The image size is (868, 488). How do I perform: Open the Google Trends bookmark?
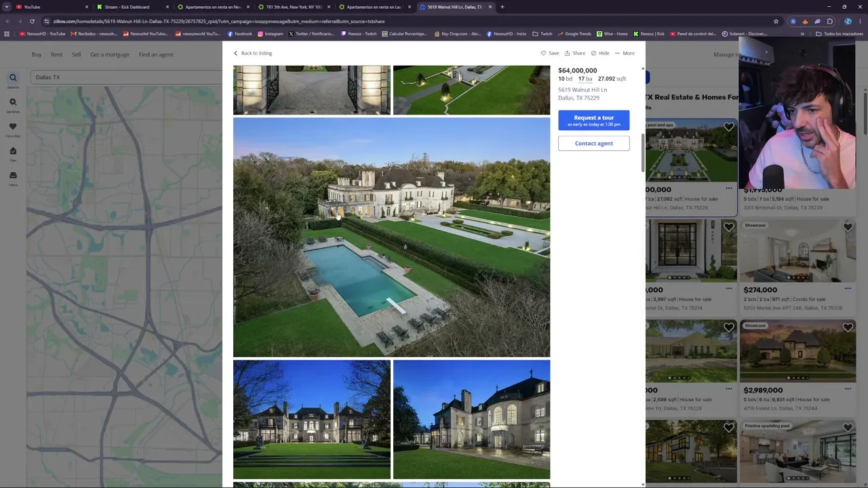574,34
